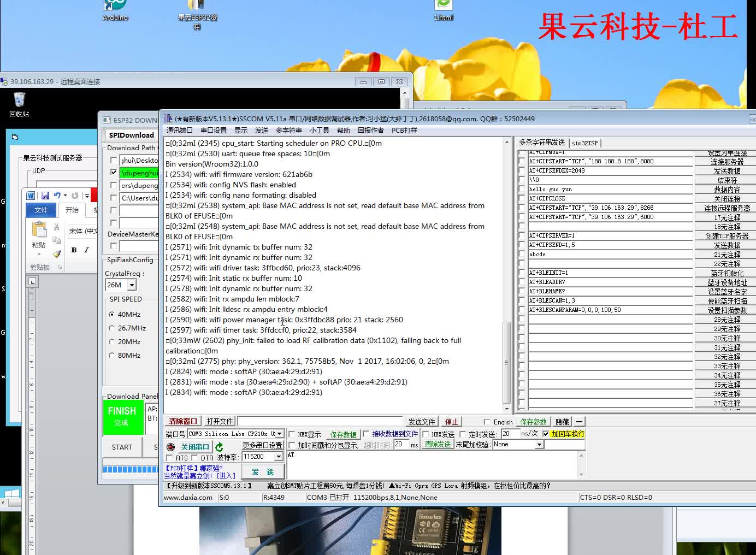Select the 80MHz SPI speed option

tap(111, 356)
